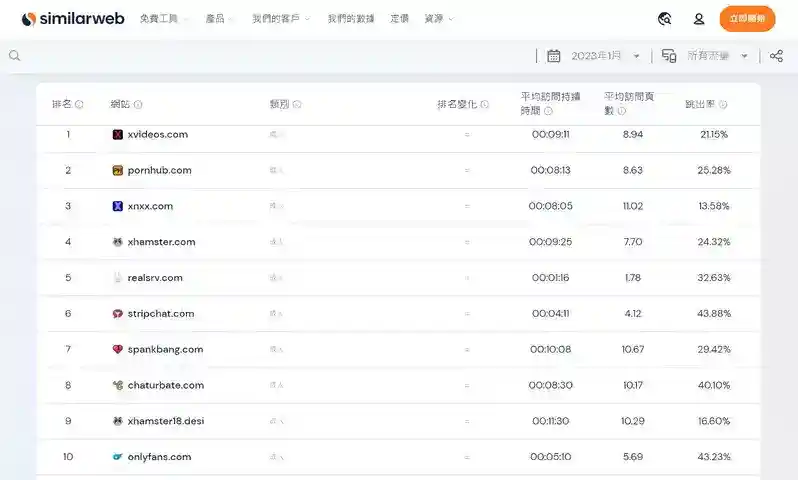Click the 16.60% bounce rate cell
The image size is (798, 480).
tap(714, 421)
